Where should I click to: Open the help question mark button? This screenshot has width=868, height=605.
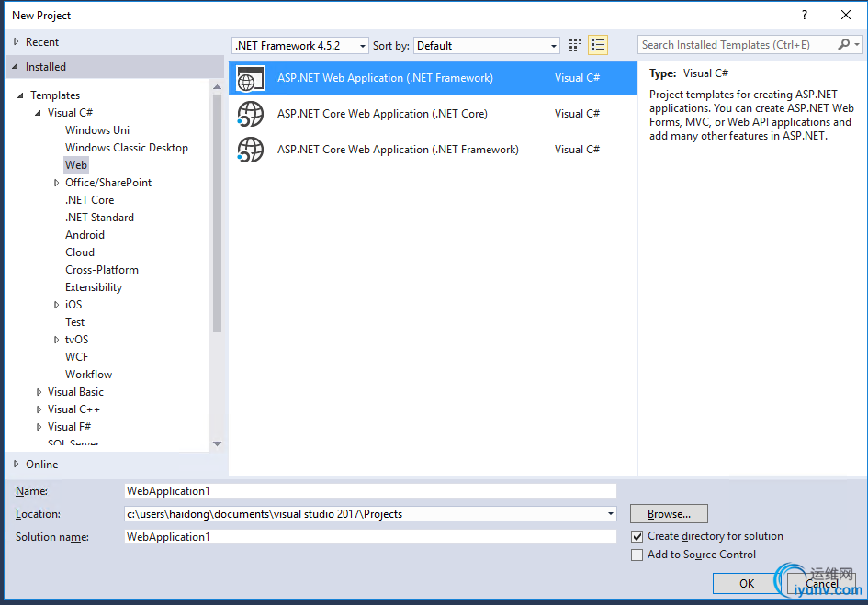(805, 15)
